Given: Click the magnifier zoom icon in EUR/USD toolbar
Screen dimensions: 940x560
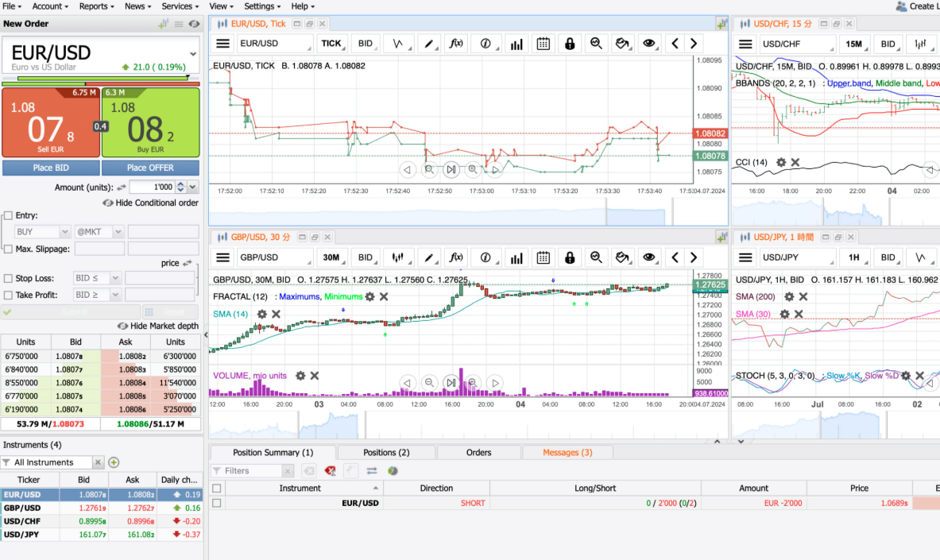Looking at the screenshot, I should (x=596, y=44).
